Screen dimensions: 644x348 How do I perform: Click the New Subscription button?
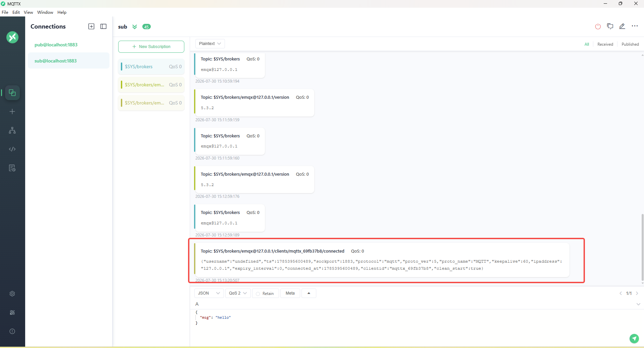pos(151,47)
